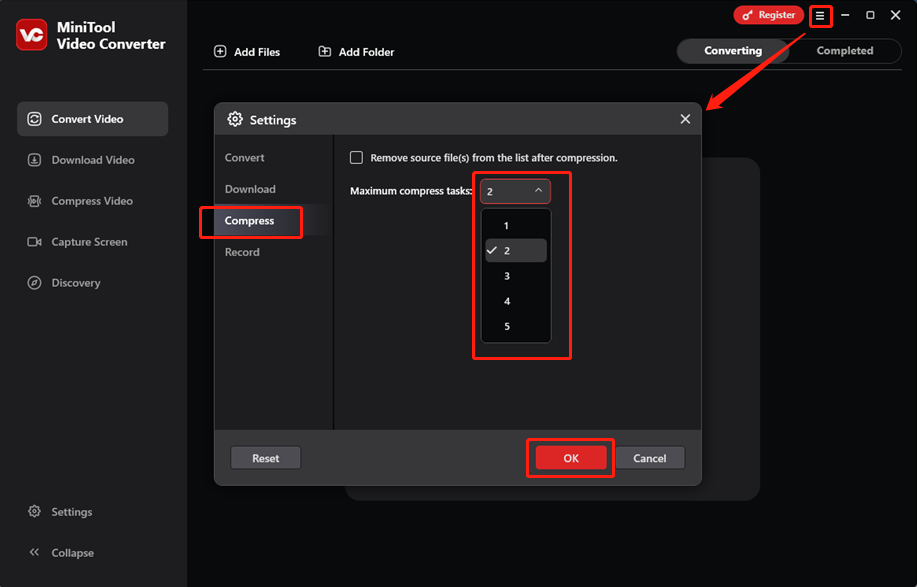Open Compress Video in the sidebar
The height and width of the screenshot is (587, 917).
92,201
